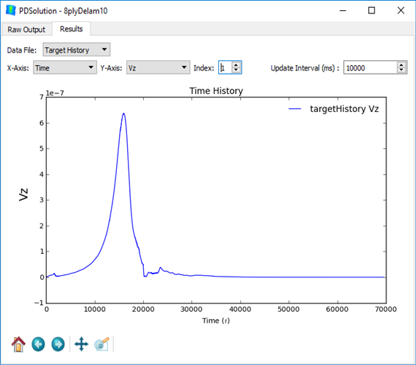This screenshot has height=365, width=416.
Task: Click the targetHistory Vz legend entry
Action: pyautogui.click(x=333, y=109)
